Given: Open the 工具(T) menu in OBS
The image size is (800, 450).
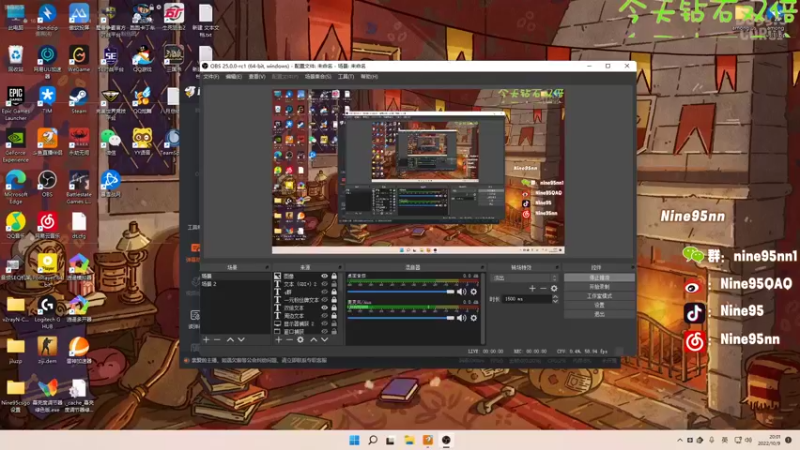Looking at the screenshot, I should (x=345, y=77).
